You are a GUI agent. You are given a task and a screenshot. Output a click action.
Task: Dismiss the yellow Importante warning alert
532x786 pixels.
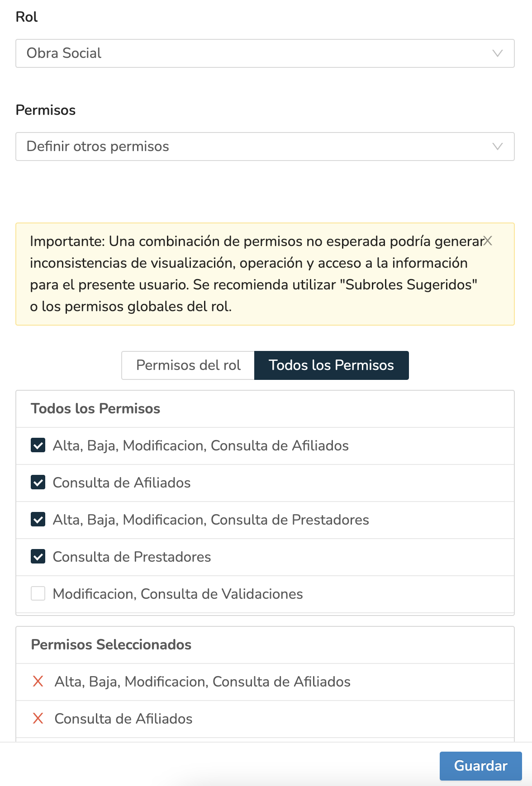pyautogui.click(x=488, y=241)
